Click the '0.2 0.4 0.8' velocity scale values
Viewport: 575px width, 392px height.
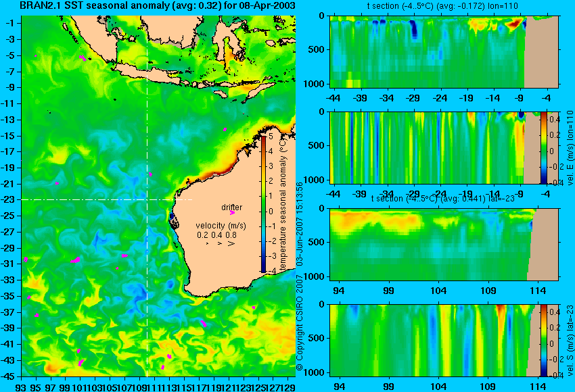coord(216,235)
